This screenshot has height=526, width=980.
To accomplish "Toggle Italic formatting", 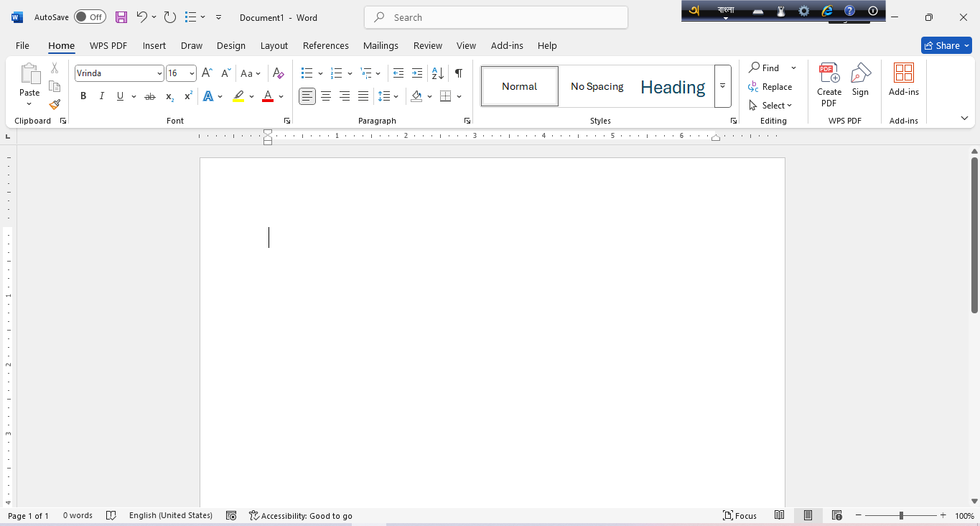I will tap(101, 96).
